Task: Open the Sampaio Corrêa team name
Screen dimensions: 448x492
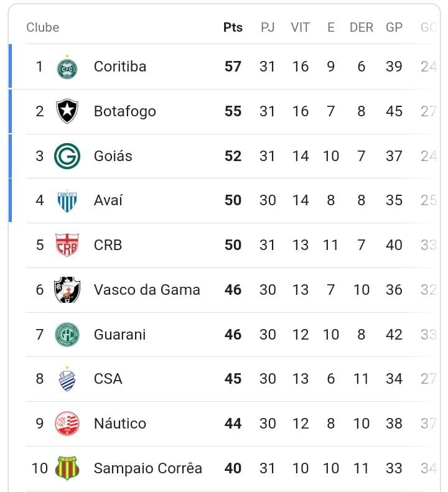Action: (x=148, y=468)
